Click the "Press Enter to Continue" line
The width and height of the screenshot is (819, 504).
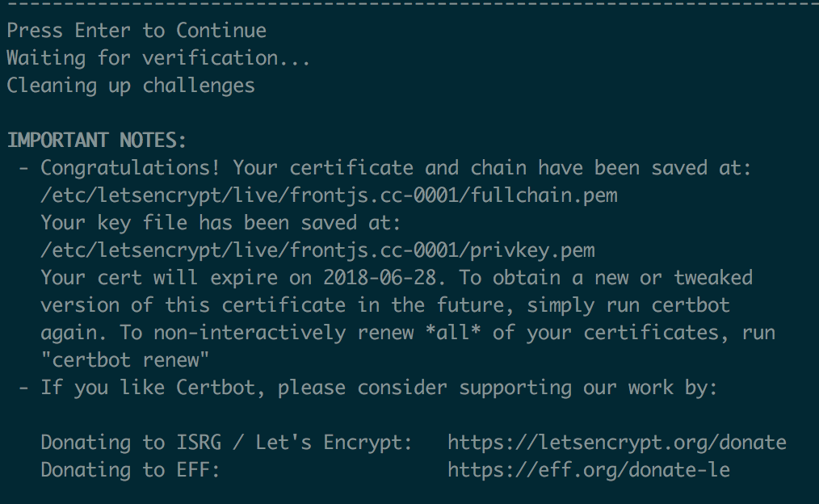pyautogui.click(x=136, y=31)
